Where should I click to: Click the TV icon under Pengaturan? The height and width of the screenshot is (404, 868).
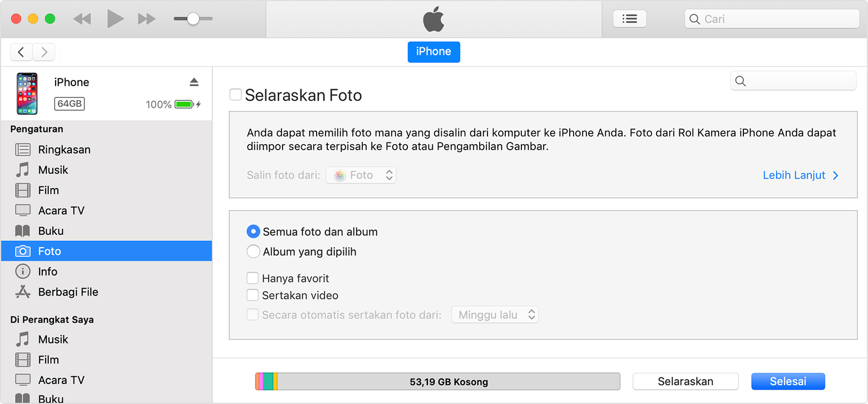point(23,210)
